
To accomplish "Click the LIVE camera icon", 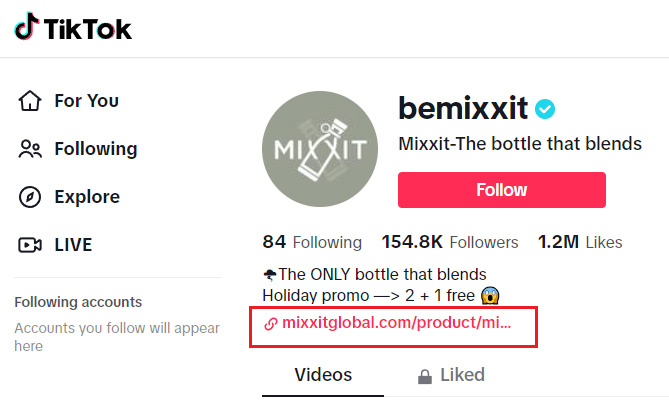I will 30,245.
